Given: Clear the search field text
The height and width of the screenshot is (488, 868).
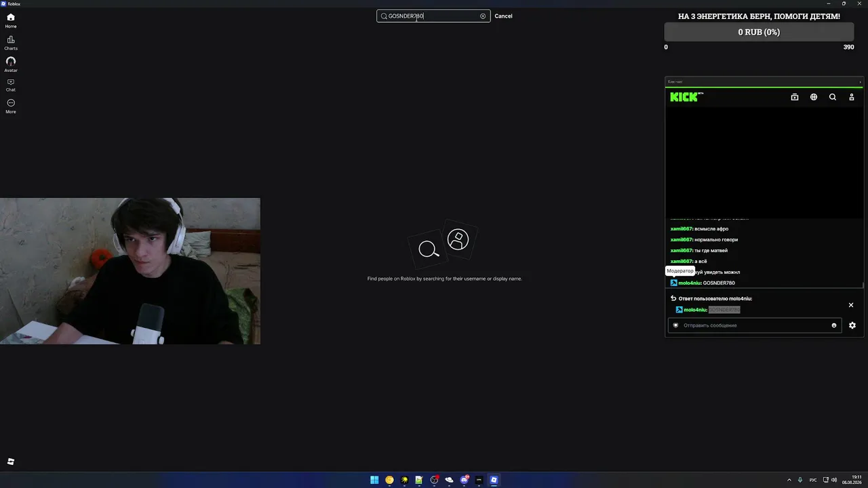Looking at the screenshot, I should pos(483,16).
